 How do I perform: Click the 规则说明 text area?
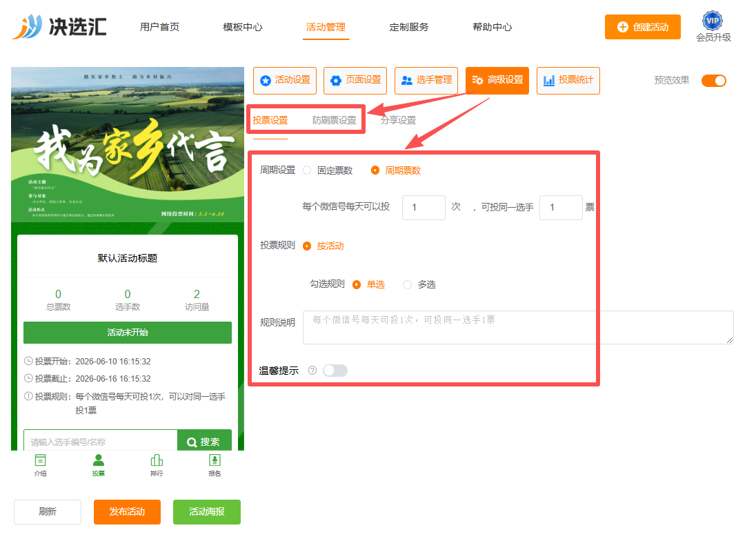click(518, 327)
